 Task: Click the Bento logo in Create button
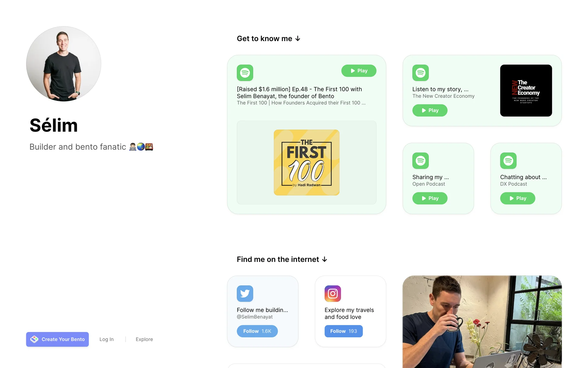coord(34,339)
